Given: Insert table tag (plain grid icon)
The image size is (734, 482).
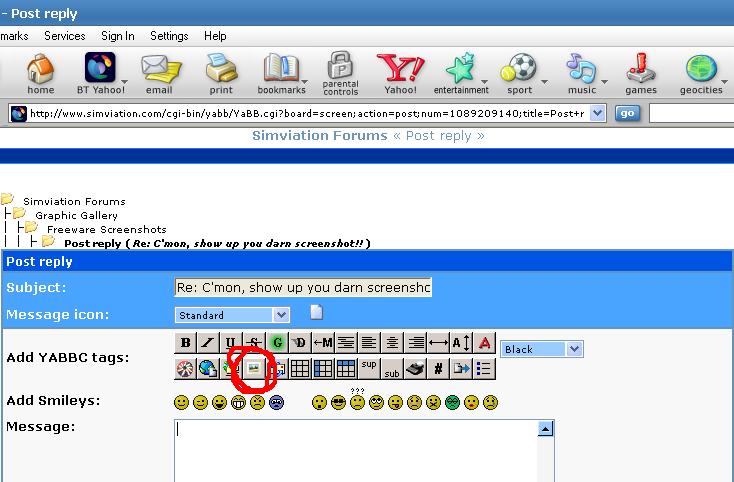Looking at the screenshot, I should (300, 369).
